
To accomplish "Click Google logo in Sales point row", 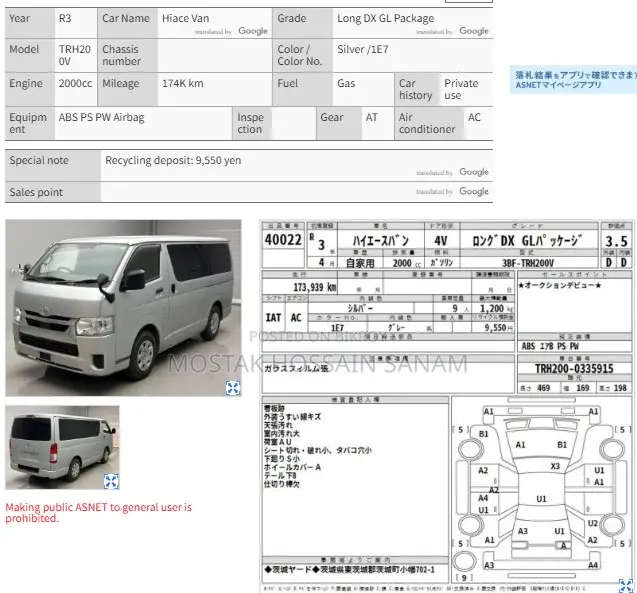I will pyautogui.click(x=474, y=191).
